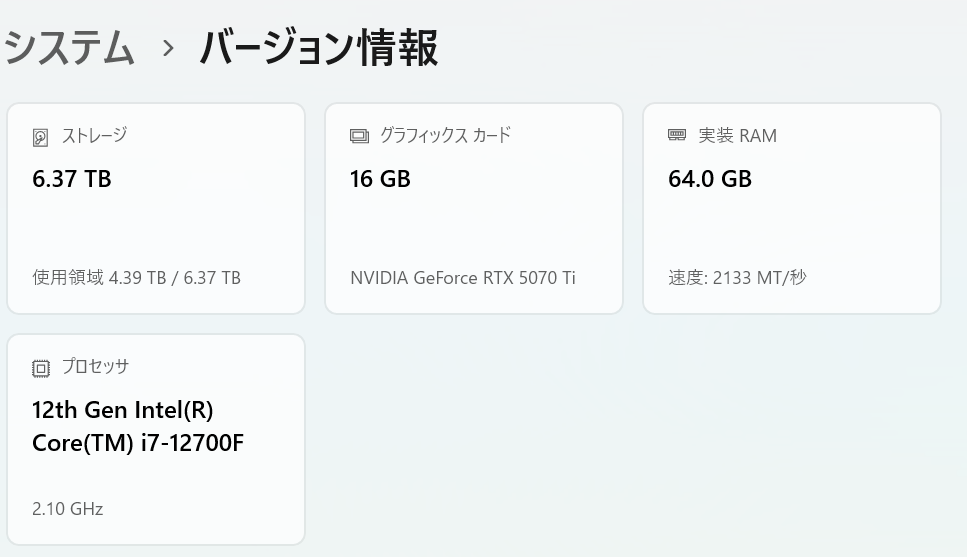
Task: Click the processor chip icon
Action: pyautogui.click(x=41, y=368)
